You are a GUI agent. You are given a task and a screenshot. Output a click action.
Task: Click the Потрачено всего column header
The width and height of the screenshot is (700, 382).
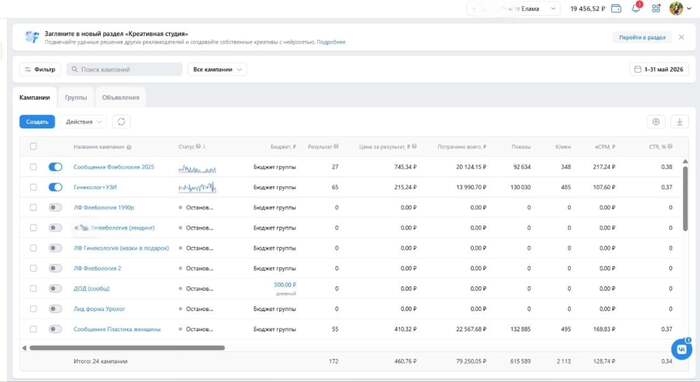[x=462, y=146]
